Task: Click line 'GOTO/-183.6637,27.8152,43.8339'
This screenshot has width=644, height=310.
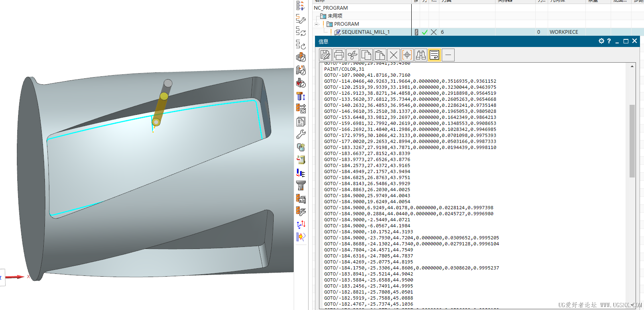Action: point(367,153)
